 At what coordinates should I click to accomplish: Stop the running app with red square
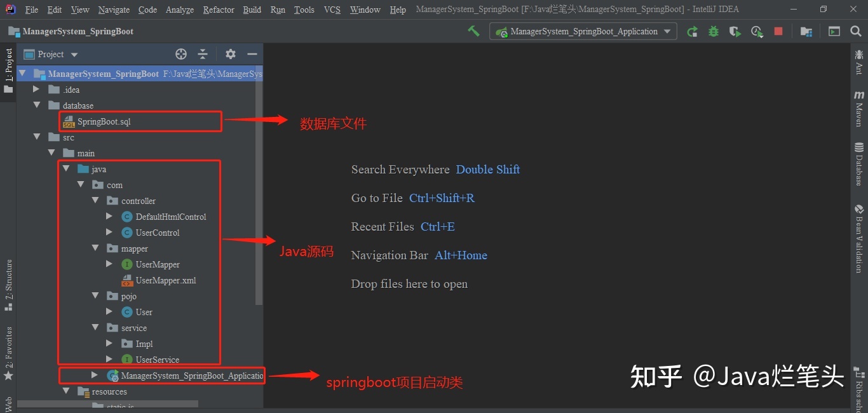click(778, 31)
